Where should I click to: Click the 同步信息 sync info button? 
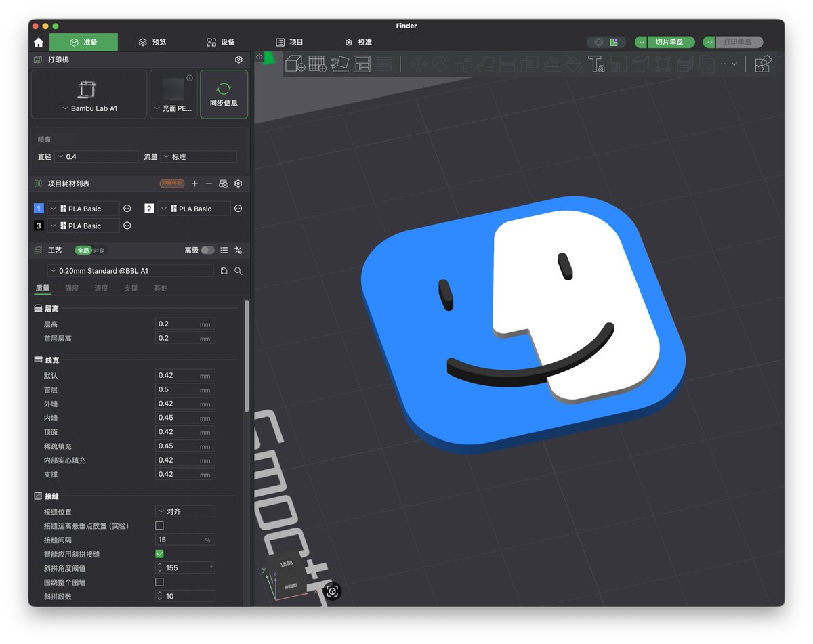(x=224, y=94)
